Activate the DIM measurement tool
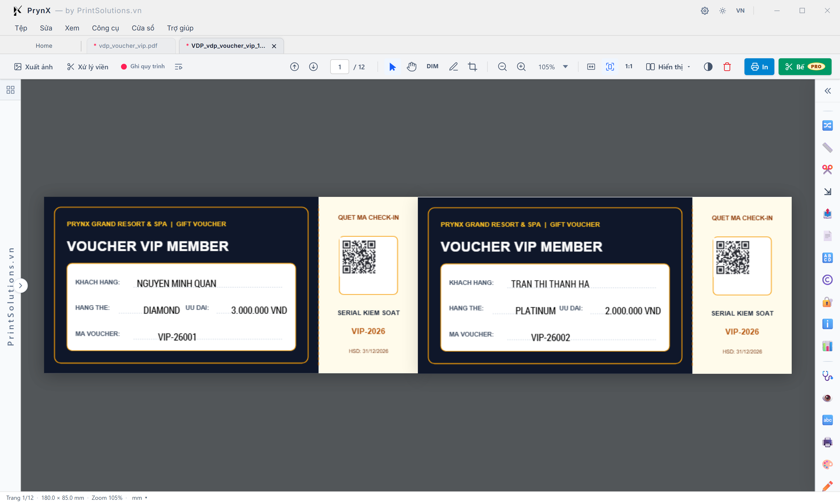Viewport: 840px width, 504px height. [x=432, y=67]
